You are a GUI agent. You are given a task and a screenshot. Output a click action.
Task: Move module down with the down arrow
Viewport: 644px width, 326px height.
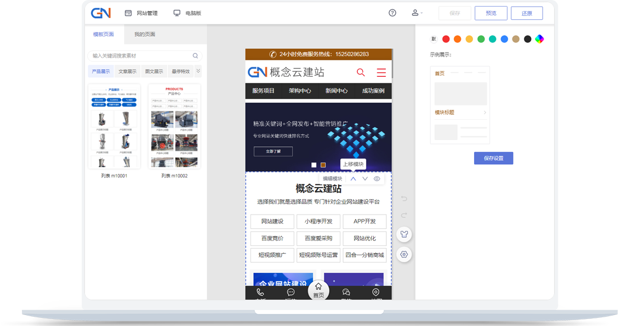coord(365,179)
